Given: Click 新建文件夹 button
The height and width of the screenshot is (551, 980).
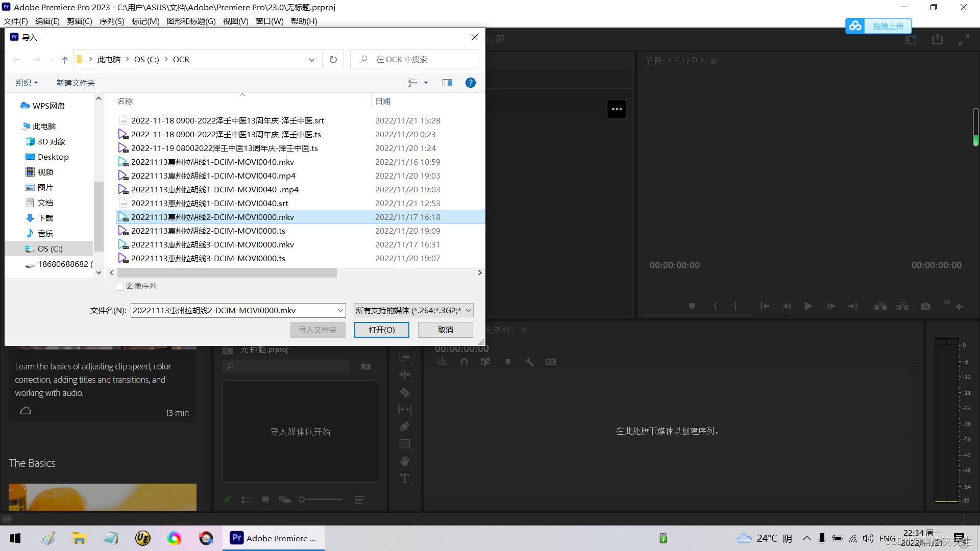Looking at the screenshot, I should (76, 83).
